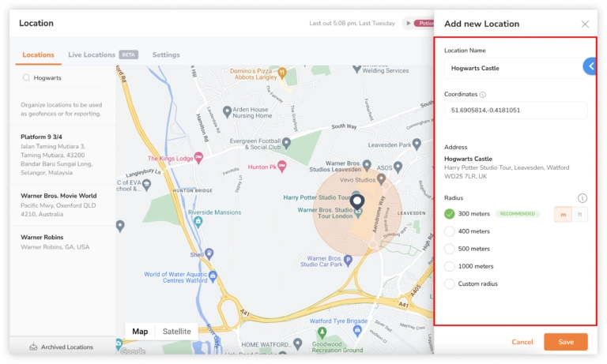Click the blue collapse arrow button
Image resolution: width=607 pixels, height=364 pixels.
coord(590,66)
